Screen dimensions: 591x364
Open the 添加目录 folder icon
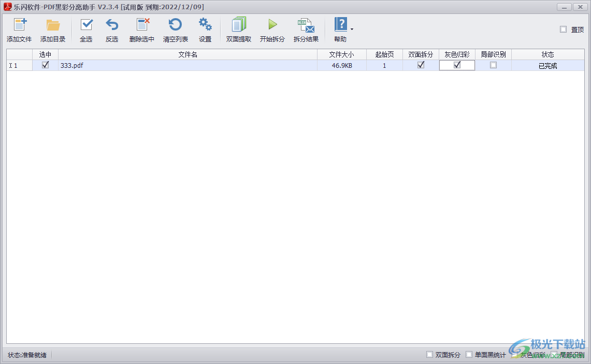53,25
